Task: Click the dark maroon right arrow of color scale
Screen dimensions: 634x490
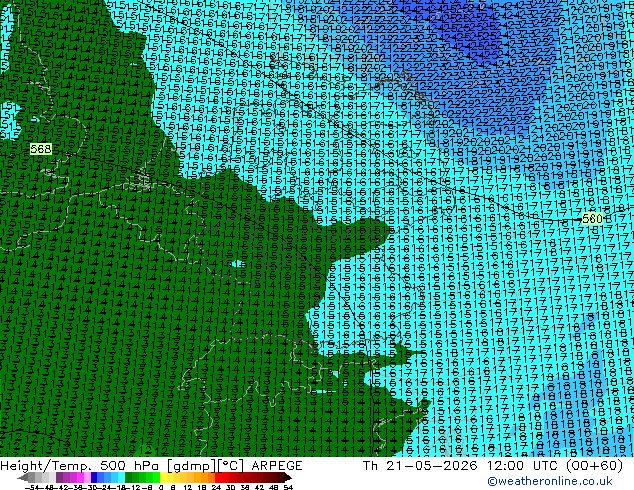Action: click(x=288, y=478)
